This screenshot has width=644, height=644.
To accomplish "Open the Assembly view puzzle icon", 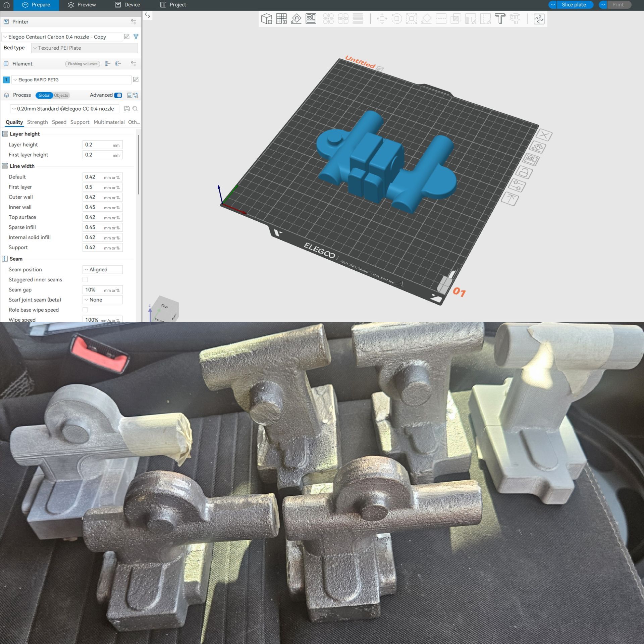I will [539, 19].
